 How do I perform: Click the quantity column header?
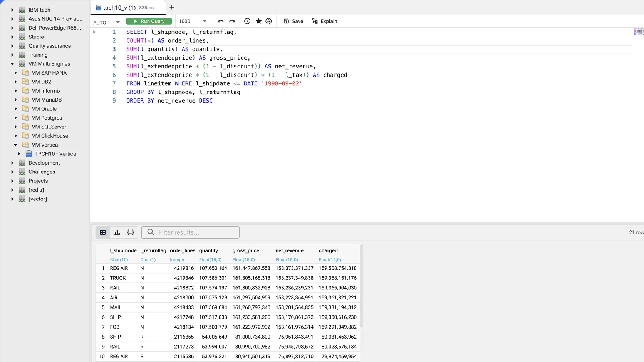(x=208, y=250)
